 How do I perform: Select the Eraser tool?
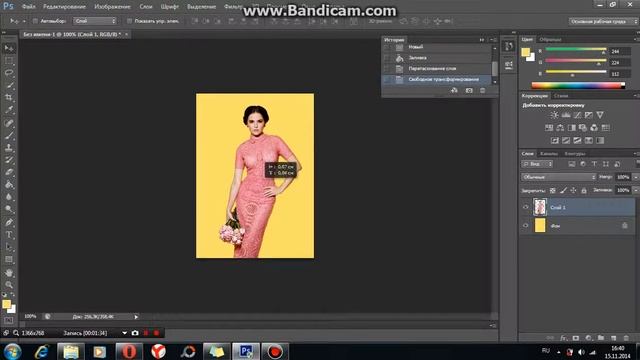point(9,172)
